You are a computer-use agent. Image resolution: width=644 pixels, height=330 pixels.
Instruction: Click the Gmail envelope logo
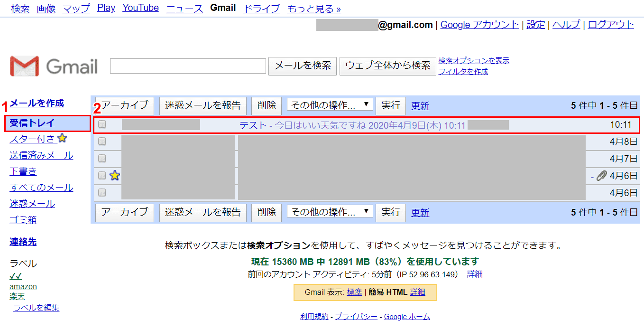tap(25, 66)
